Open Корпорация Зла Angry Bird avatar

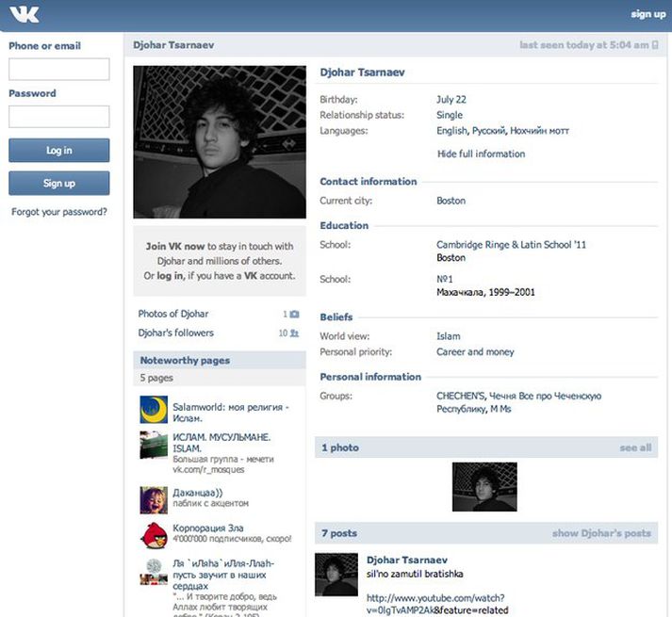(154, 536)
